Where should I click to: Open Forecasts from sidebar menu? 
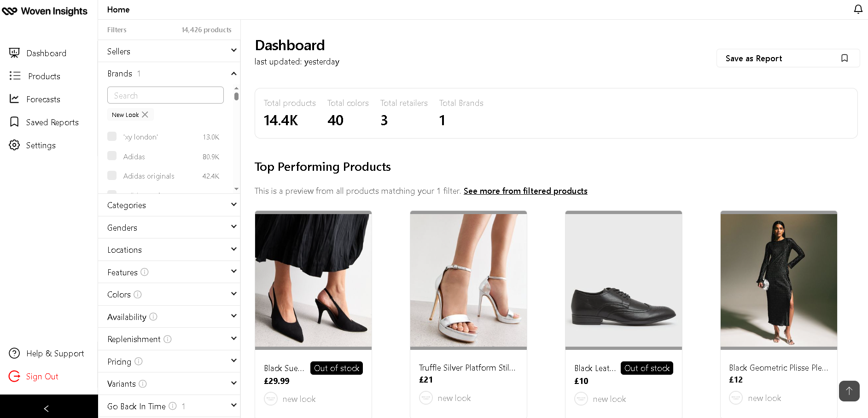[x=43, y=99]
